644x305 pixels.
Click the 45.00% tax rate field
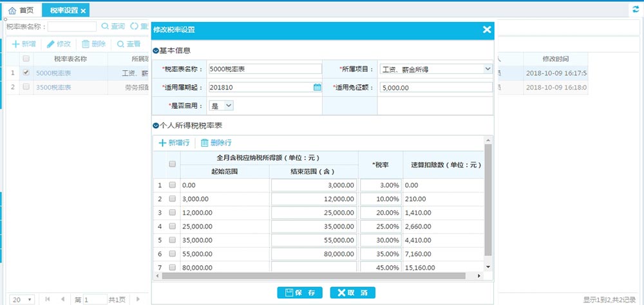[x=381, y=267]
